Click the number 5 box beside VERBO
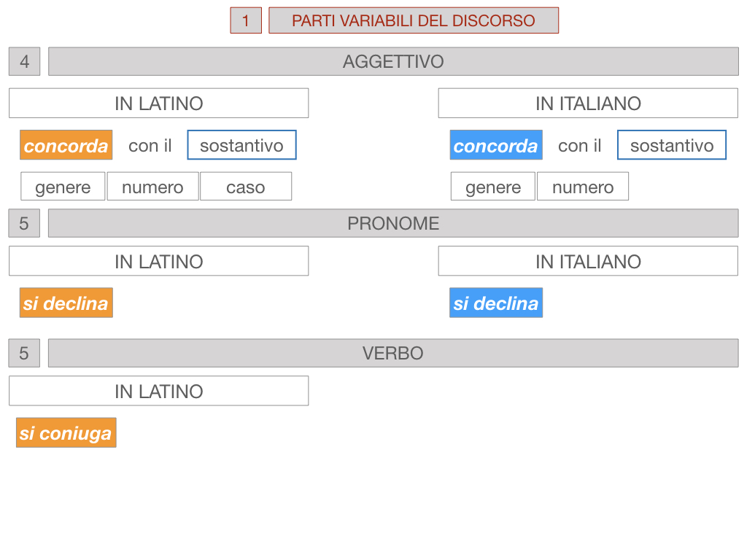747x560 pixels. 24,353
